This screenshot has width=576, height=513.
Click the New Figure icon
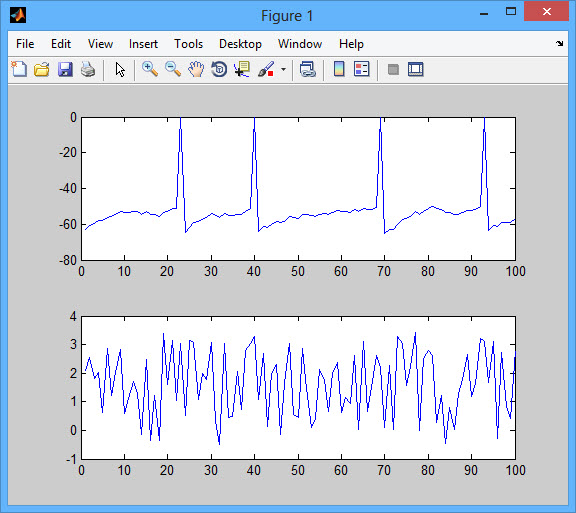19,69
